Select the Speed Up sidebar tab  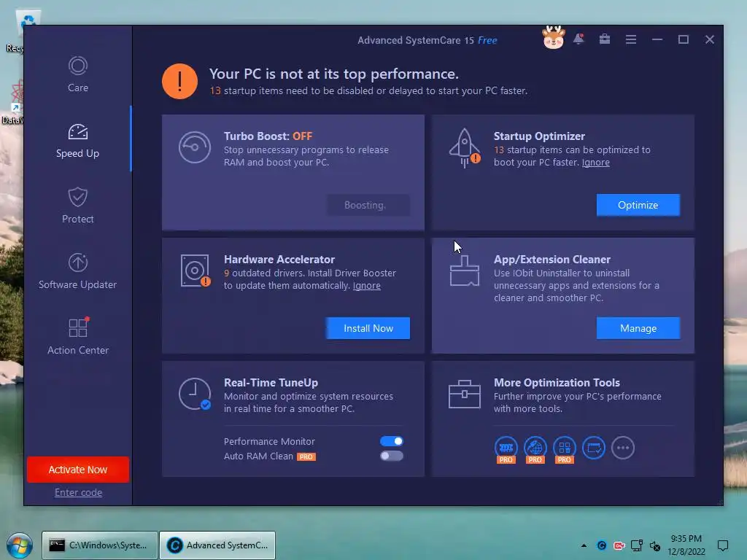click(x=77, y=141)
